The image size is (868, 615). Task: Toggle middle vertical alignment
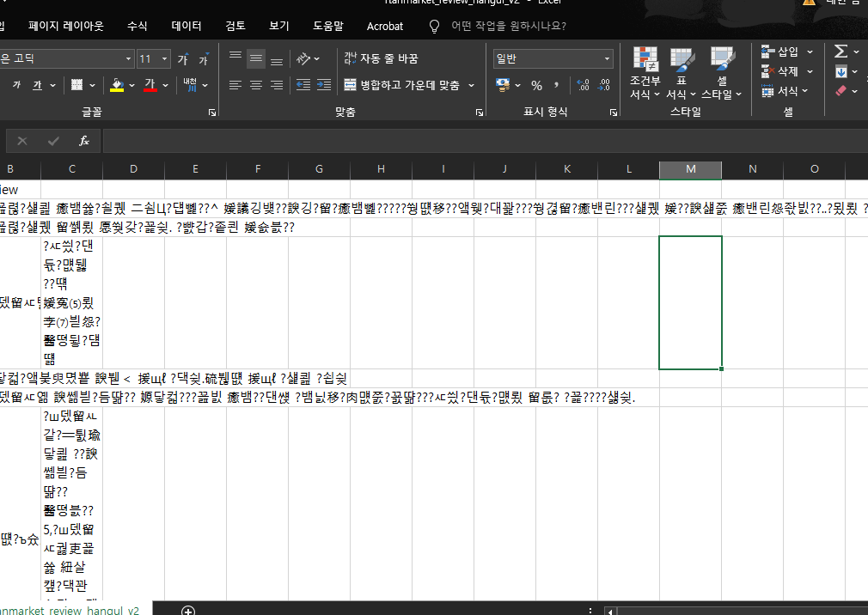click(x=256, y=58)
